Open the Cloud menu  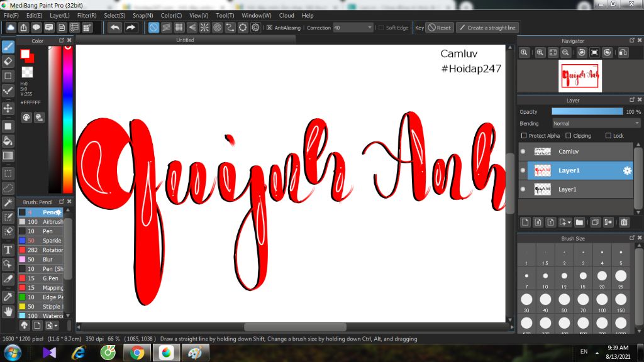[286, 15]
